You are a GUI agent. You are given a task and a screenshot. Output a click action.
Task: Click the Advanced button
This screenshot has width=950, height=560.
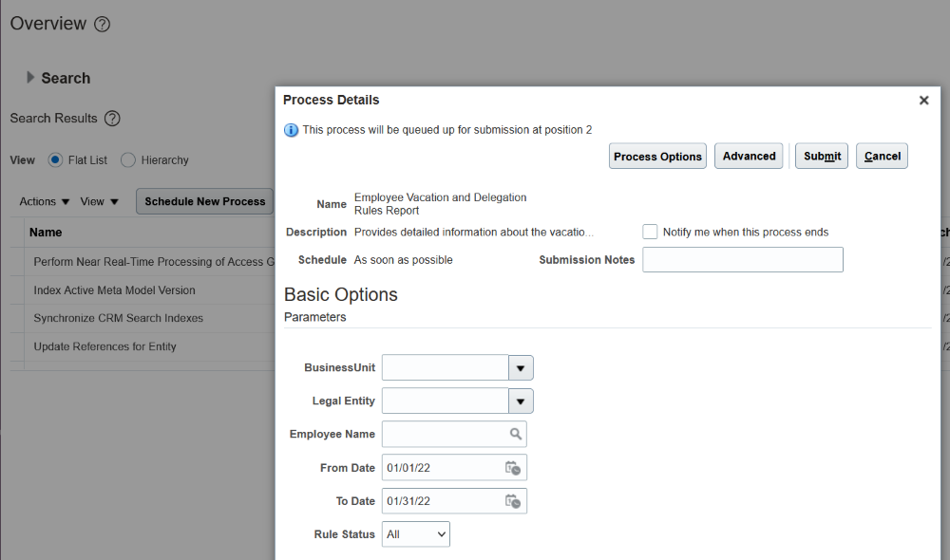[749, 157]
